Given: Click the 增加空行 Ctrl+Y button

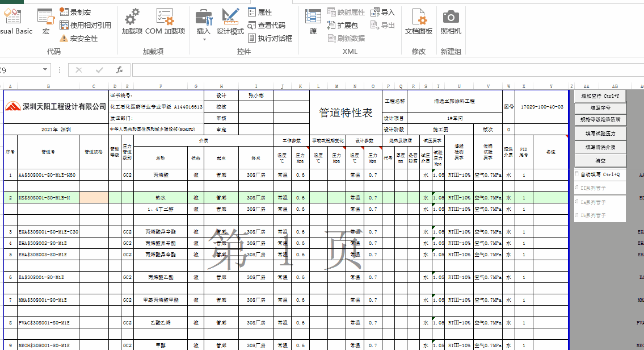Looking at the screenshot, I should tap(600, 96).
